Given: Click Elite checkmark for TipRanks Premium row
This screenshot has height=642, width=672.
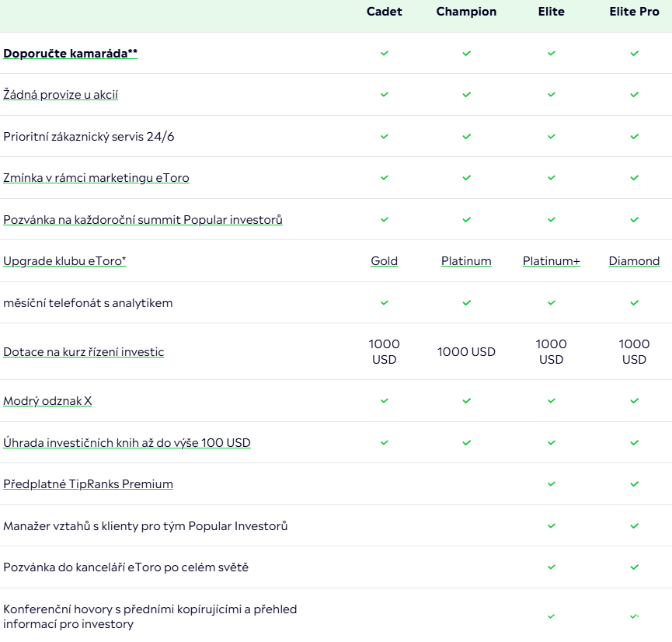Looking at the screenshot, I should pos(551,484).
